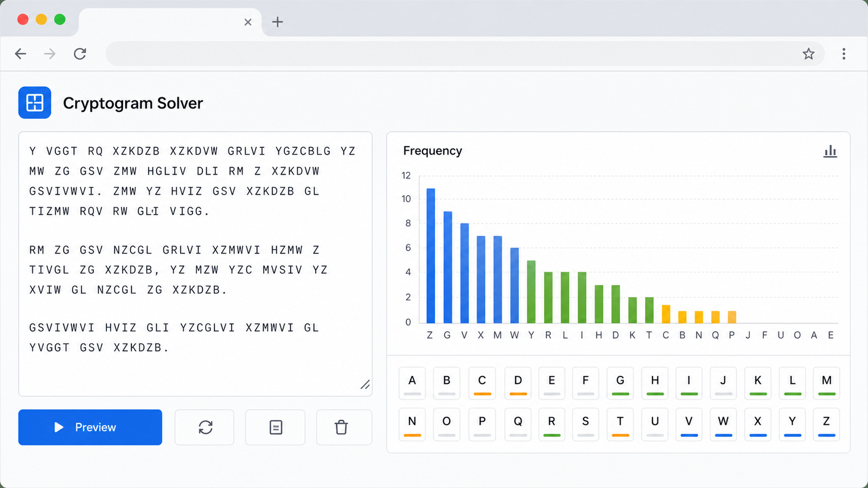Image resolution: width=868 pixels, height=488 pixels.
Task: Click the blue frequency bar for V
Action: coord(464,273)
